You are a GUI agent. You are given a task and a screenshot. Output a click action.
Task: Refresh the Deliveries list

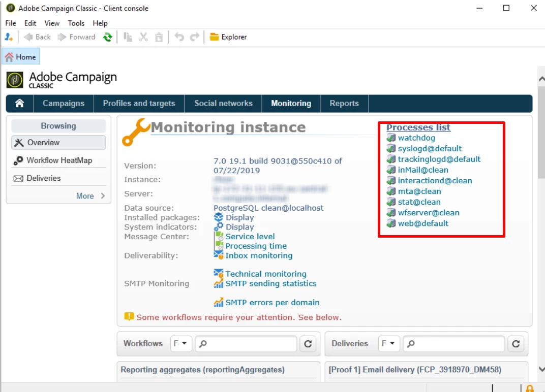516,343
